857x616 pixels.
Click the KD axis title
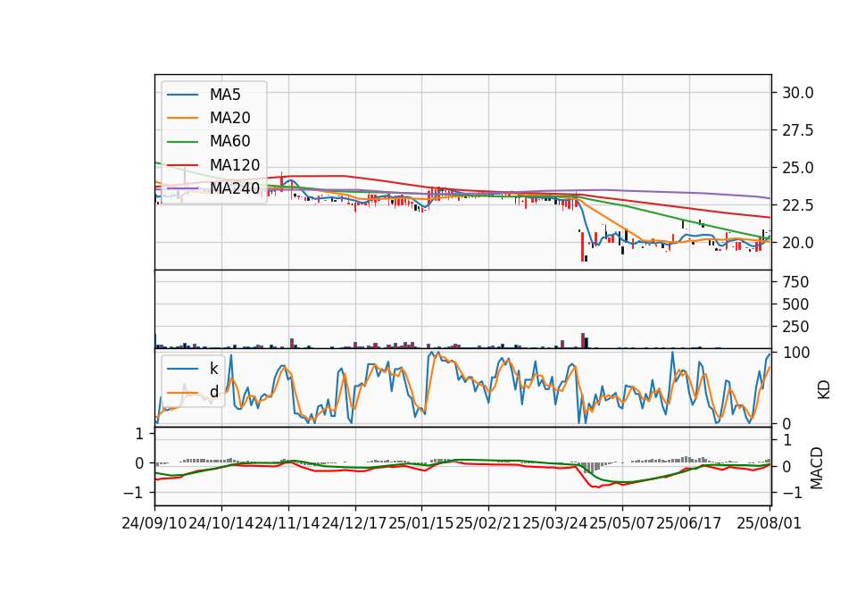(823, 389)
